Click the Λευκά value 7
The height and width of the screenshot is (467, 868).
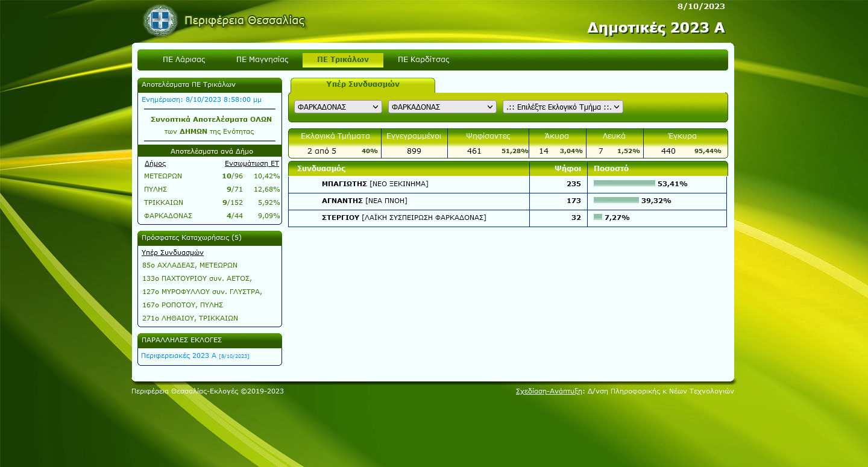600,151
